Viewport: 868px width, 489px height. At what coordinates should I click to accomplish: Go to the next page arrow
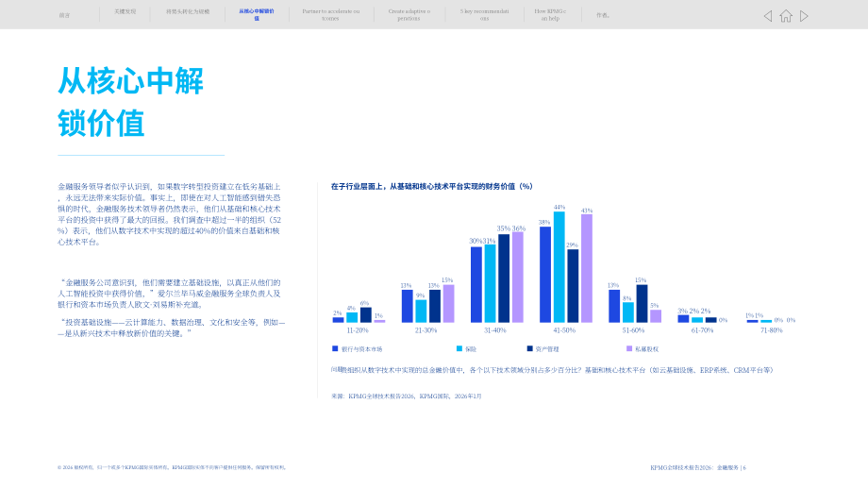(805, 16)
